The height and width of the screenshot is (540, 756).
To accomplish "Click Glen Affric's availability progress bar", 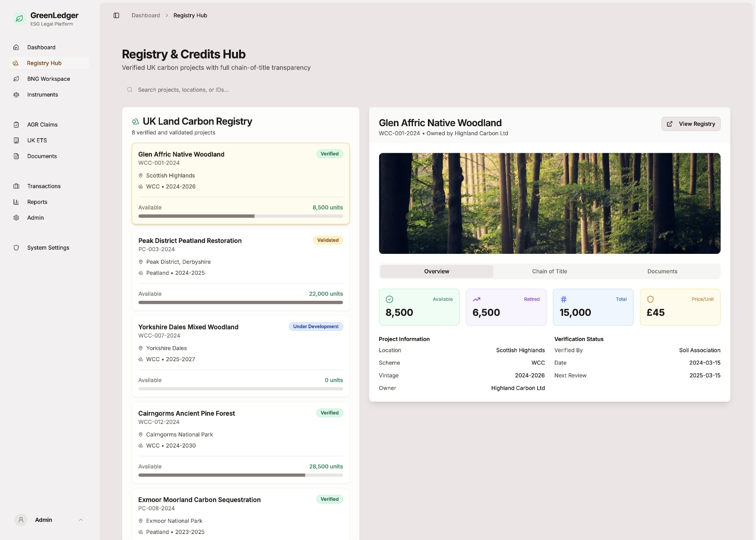I will 241,216.
